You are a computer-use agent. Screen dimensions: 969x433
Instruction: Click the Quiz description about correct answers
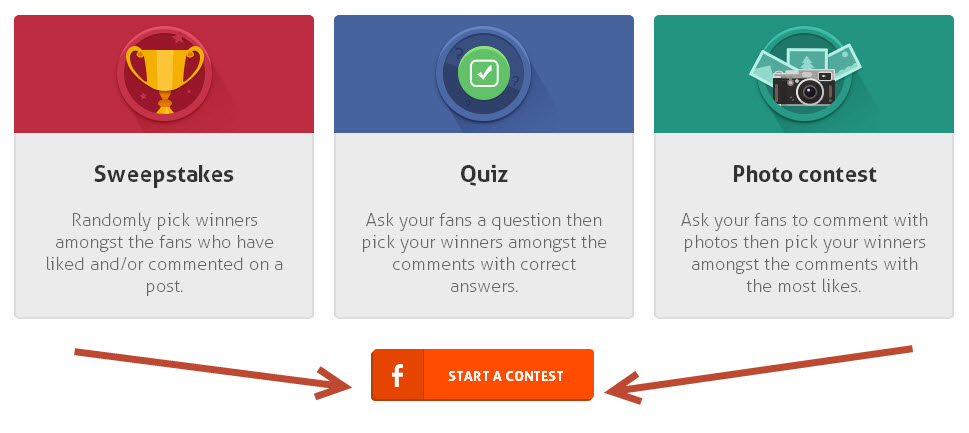(484, 253)
